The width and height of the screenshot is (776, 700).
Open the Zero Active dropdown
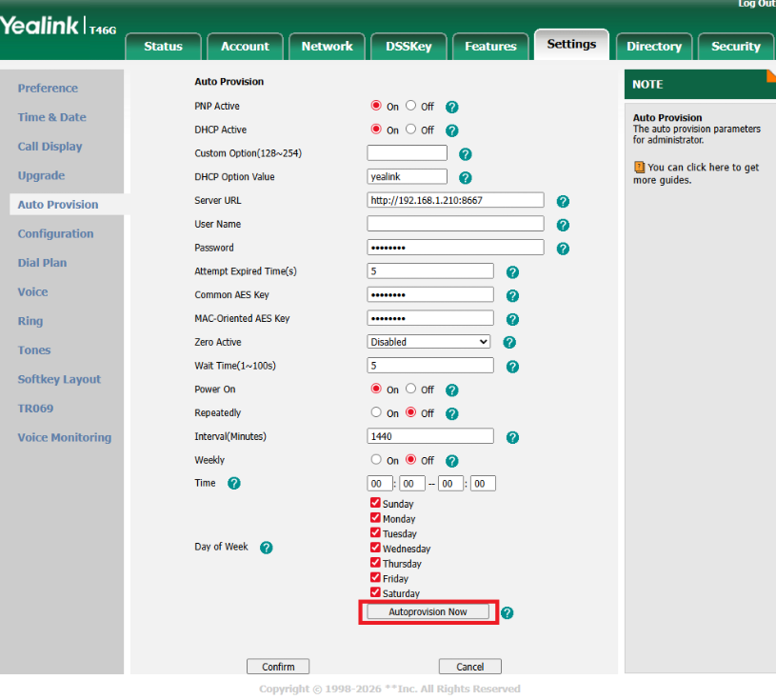(429, 342)
